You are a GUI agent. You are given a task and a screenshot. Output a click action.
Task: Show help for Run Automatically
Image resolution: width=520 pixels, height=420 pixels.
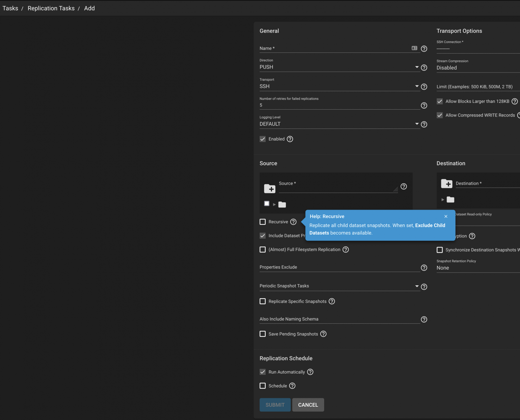coord(310,372)
